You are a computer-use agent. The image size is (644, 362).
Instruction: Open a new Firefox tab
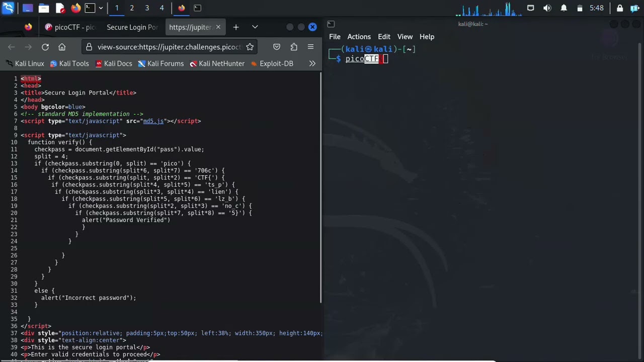point(236,27)
